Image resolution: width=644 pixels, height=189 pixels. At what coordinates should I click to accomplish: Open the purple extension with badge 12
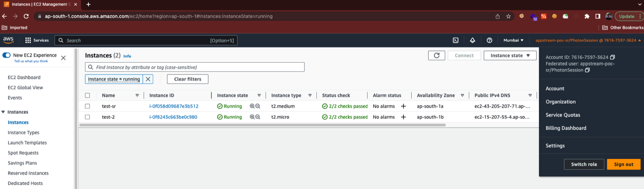point(533,17)
